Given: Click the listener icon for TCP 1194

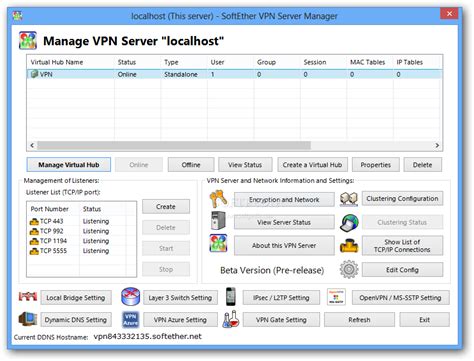Looking at the screenshot, I should coord(34,241).
